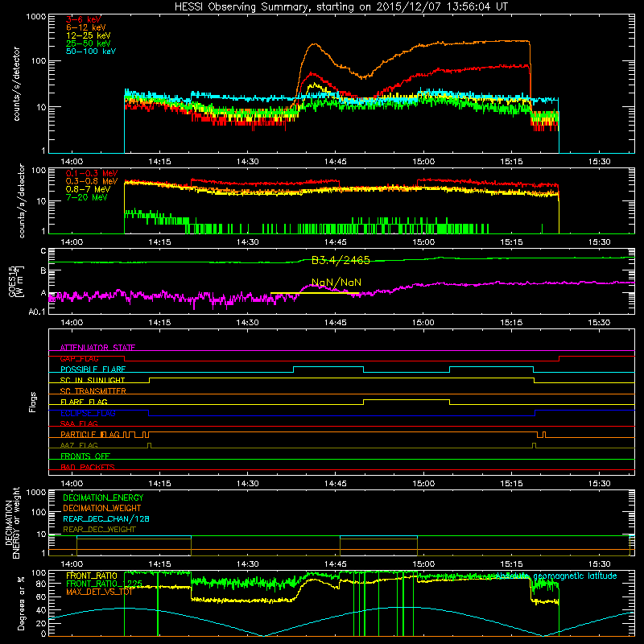Click the AAZ_FLAG label
The image size is (644, 644).
coord(79,445)
